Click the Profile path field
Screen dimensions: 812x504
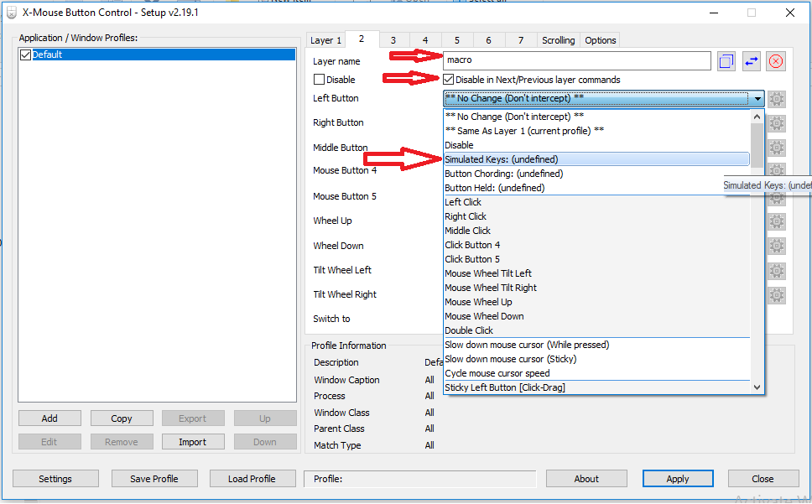(420, 479)
